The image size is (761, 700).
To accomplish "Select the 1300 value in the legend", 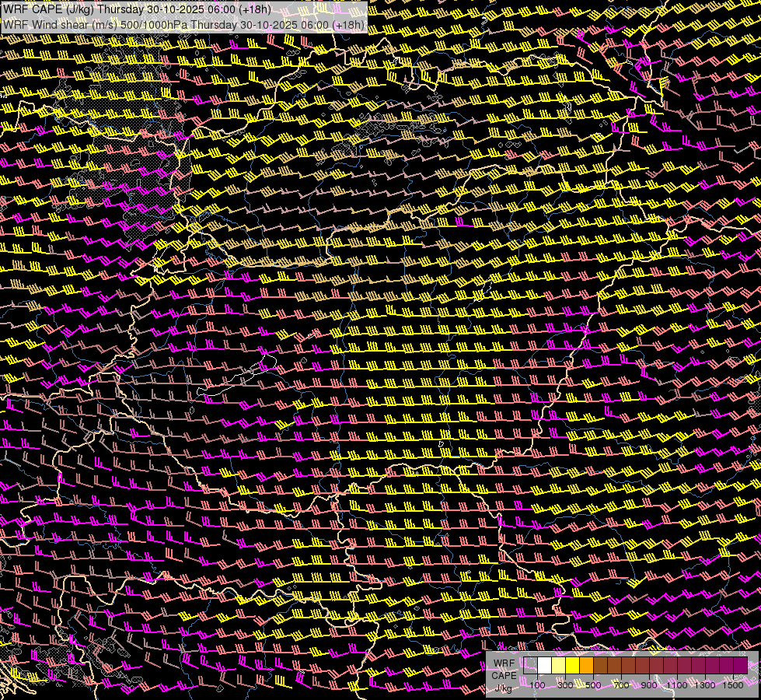I will [705, 685].
